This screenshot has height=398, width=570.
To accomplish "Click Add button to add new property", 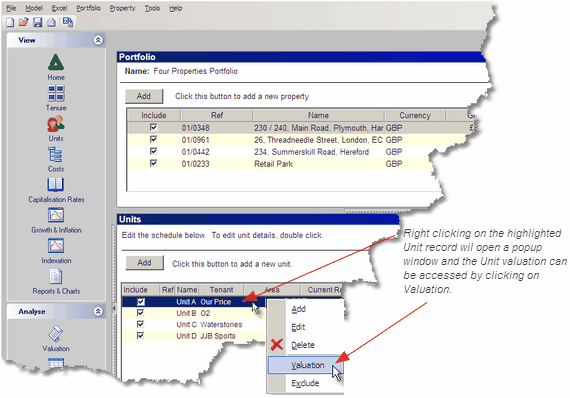I will click(x=144, y=96).
